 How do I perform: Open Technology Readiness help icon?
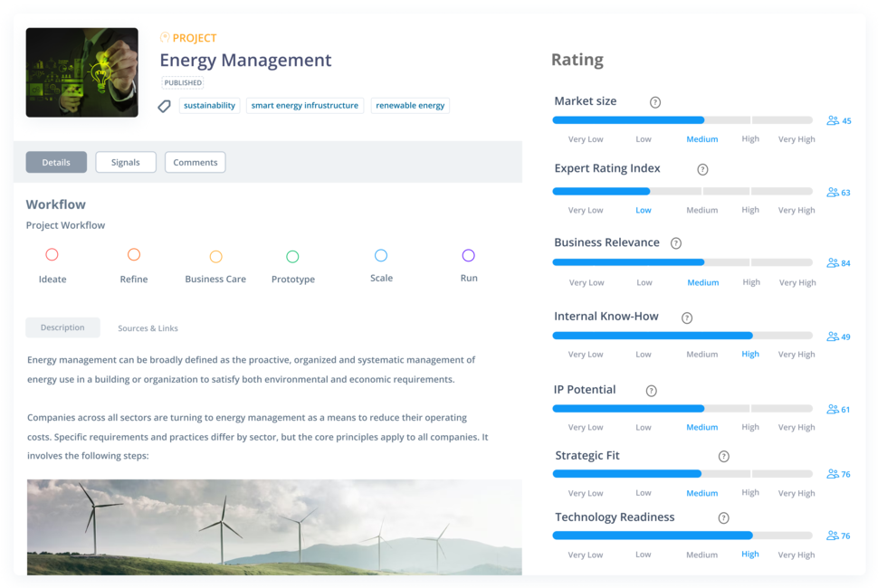coord(723,517)
